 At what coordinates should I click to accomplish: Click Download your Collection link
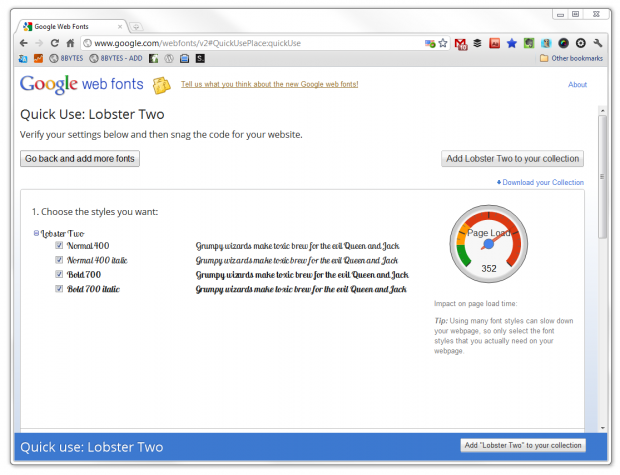[540, 182]
